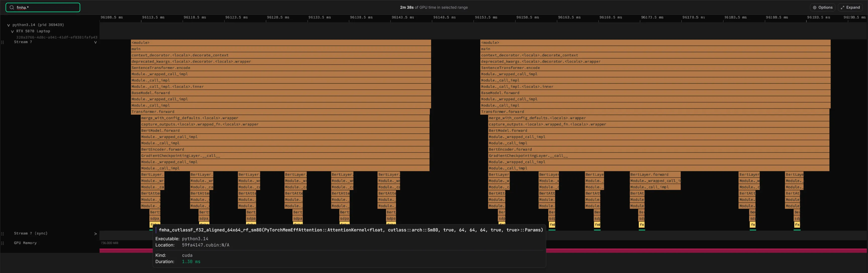
Task: Click the 1.30 ms duration value
Action: click(191, 261)
